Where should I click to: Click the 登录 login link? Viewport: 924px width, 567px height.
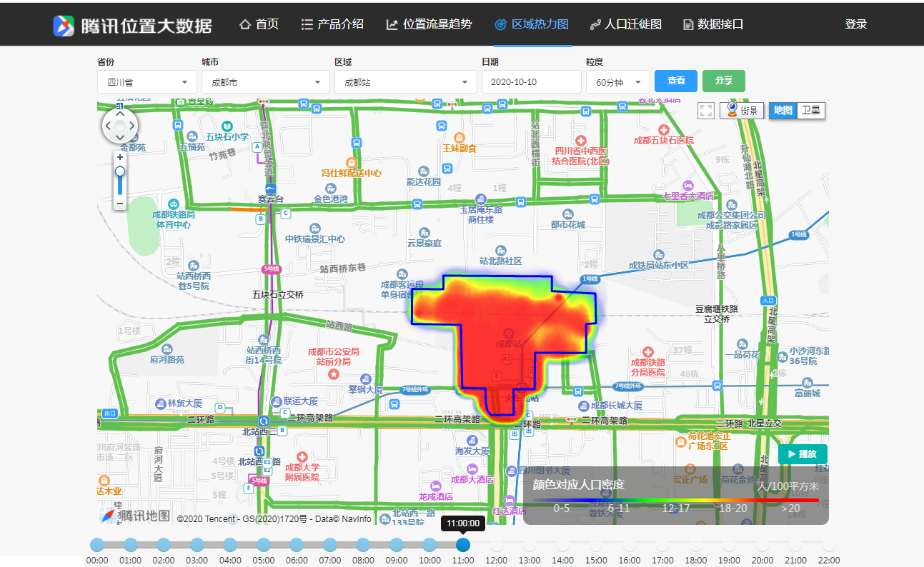(x=855, y=24)
